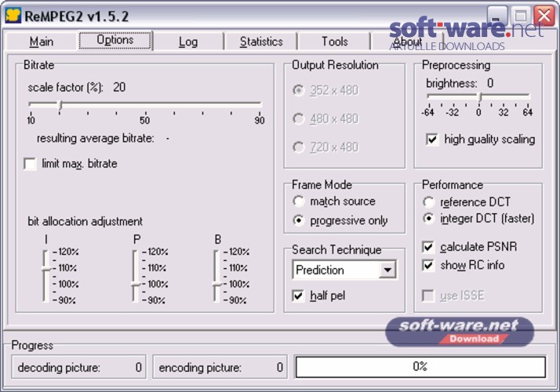This screenshot has height=392, width=560.
Task: Select the Options tab
Action: (115, 40)
